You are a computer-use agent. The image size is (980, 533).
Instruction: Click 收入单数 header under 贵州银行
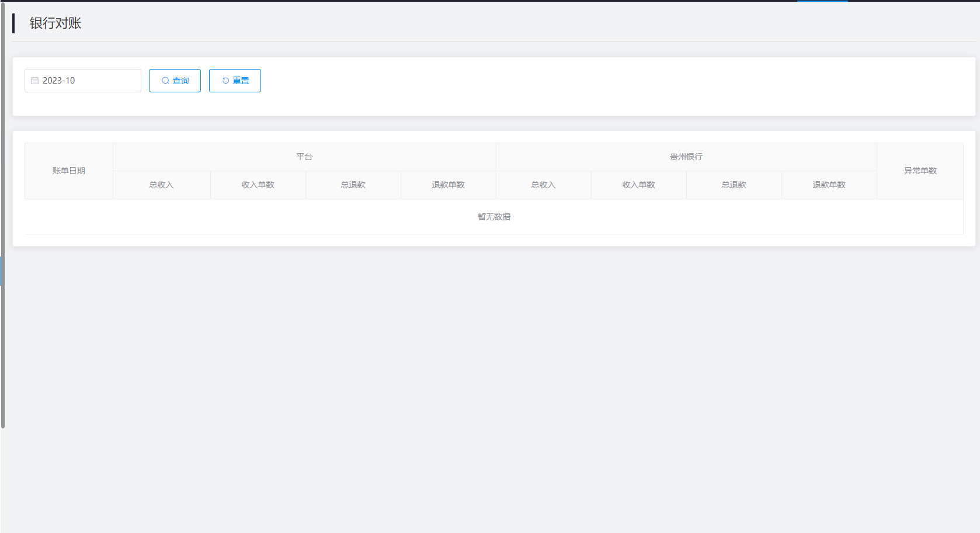pyautogui.click(x=639, y=185)
